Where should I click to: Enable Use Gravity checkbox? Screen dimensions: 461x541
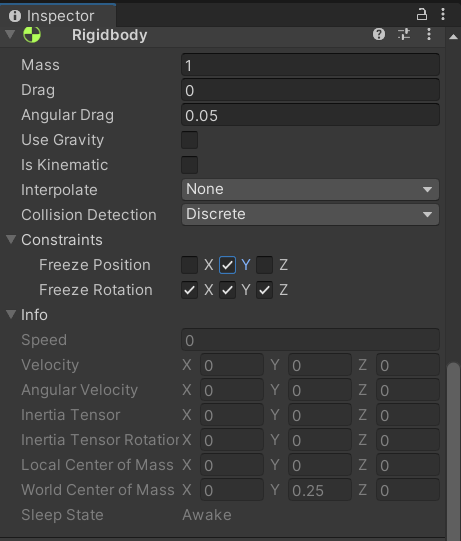[189, 140]
